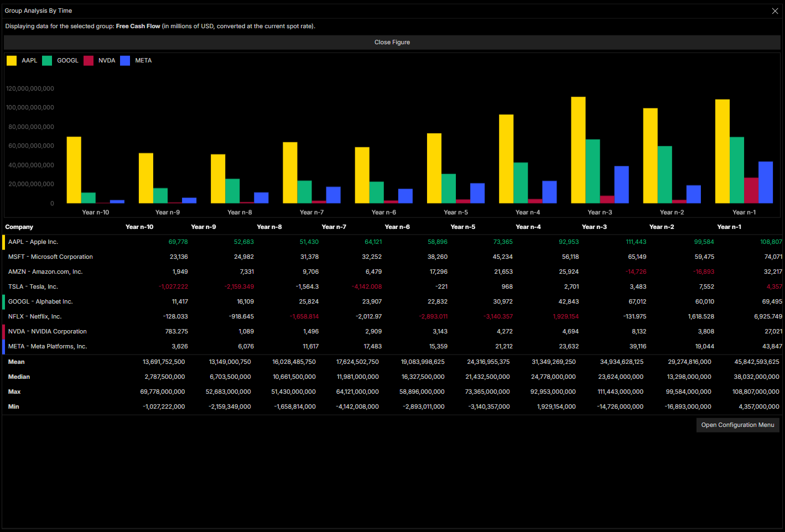Select the NVDA - NVIDIA Corporation row
Image resolution: width=785 pixels, height=532 pixels.
392,331
